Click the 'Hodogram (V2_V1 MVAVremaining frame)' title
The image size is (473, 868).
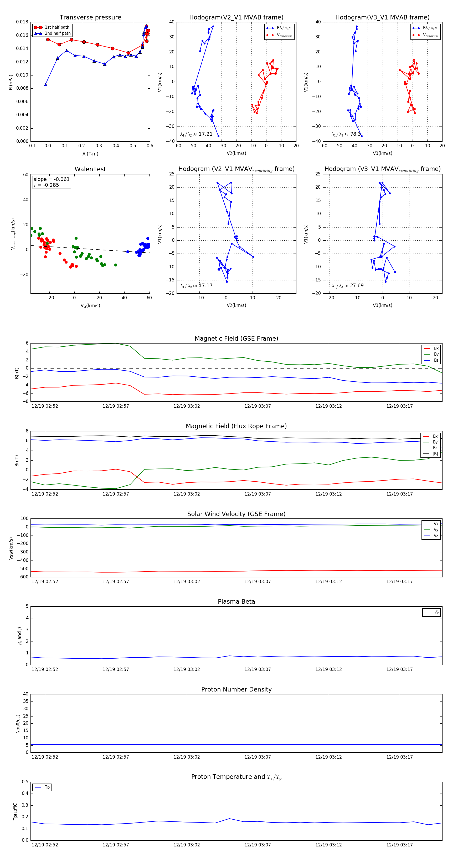(x=236, y=169)
